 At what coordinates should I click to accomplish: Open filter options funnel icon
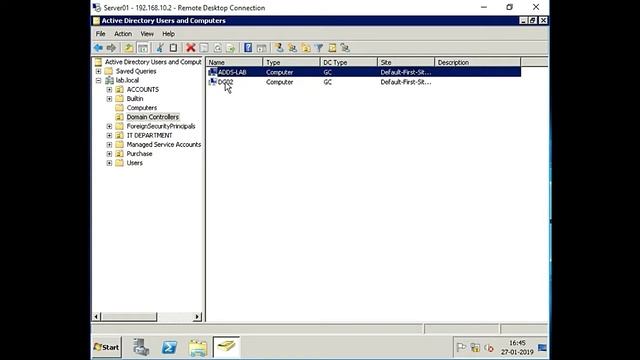click(319, 48)
